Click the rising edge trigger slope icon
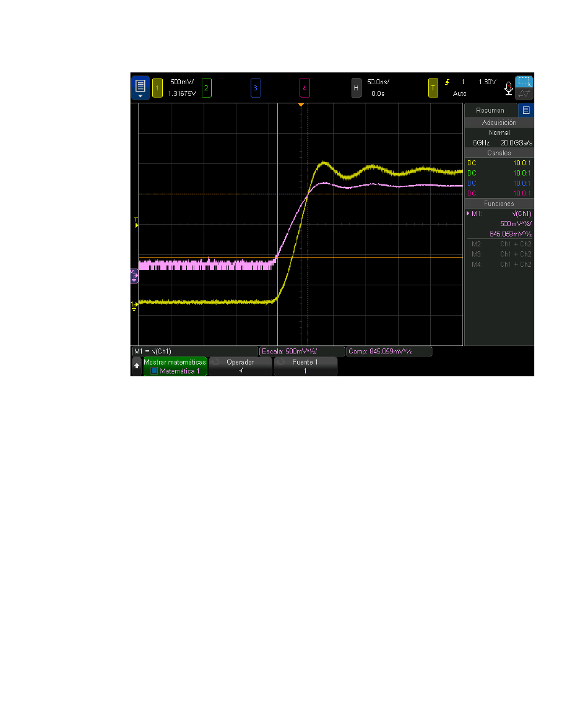 [447, 82]
